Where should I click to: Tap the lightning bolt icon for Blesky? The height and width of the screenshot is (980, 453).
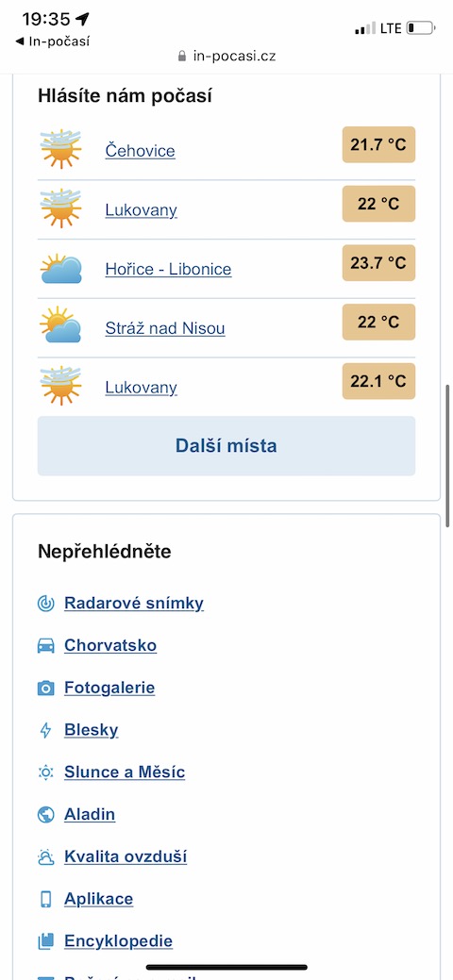coord(45,730)
